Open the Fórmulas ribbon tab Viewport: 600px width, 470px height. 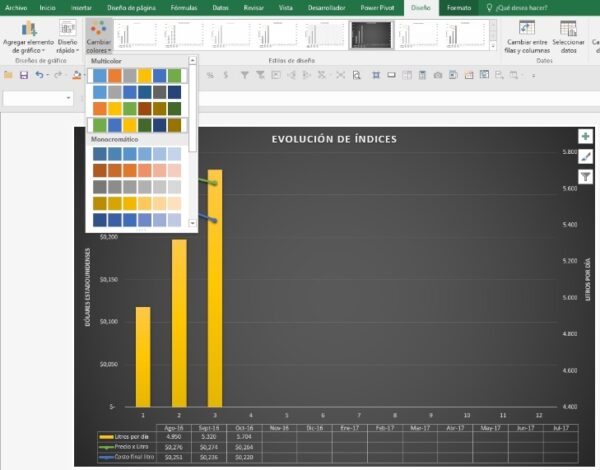184,7
